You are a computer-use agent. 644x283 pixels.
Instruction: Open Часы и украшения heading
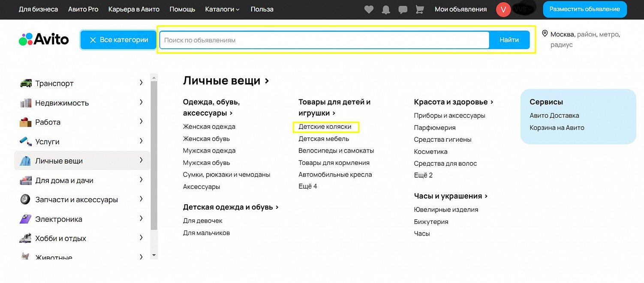(451, 196)
